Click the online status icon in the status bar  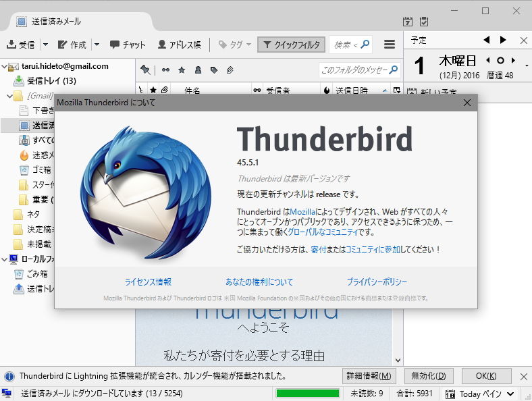pyautogui.click(x=7, y=394)
